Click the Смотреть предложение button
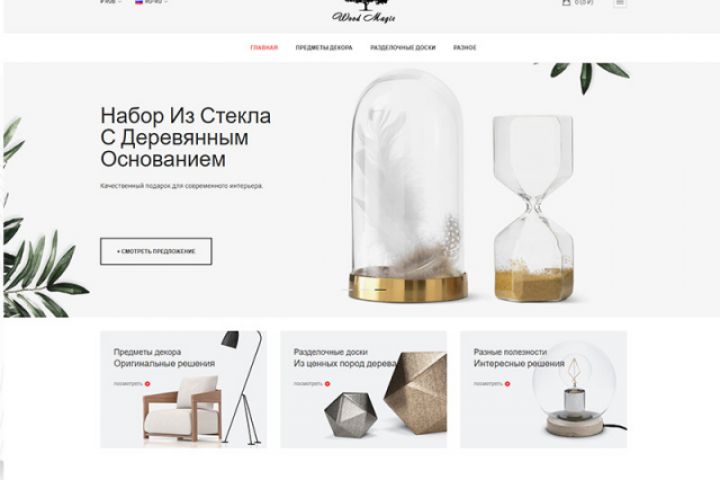Image resolution: width=720 pixels, height=480 pixels. (156, 251)
